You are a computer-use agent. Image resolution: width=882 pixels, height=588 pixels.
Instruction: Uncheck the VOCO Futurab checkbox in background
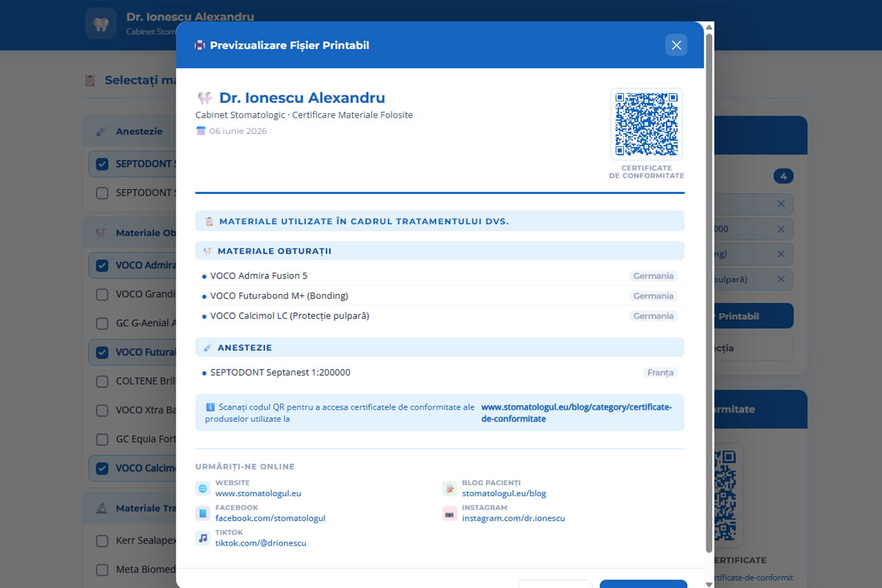pyautogui.click(x=102, y=352)
